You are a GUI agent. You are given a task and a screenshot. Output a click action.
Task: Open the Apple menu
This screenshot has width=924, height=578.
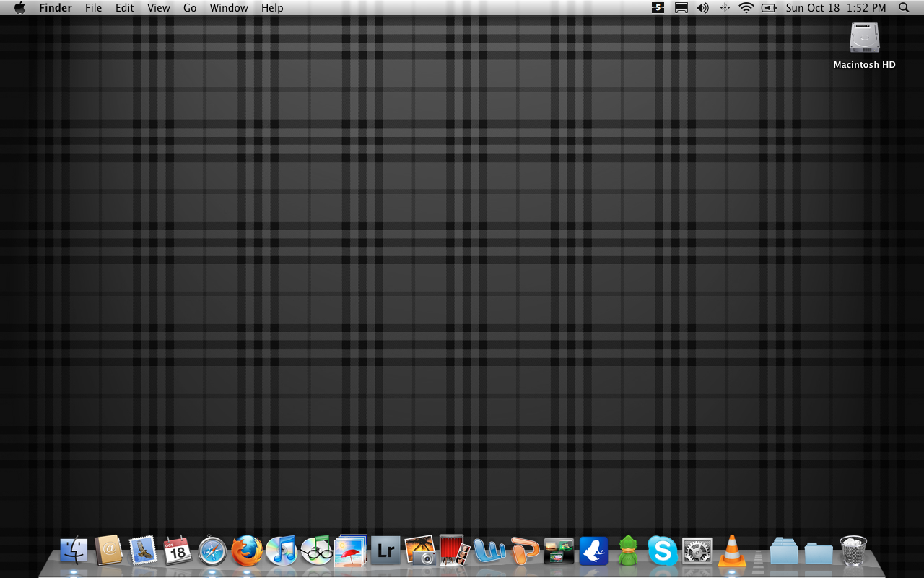[19, 8]
